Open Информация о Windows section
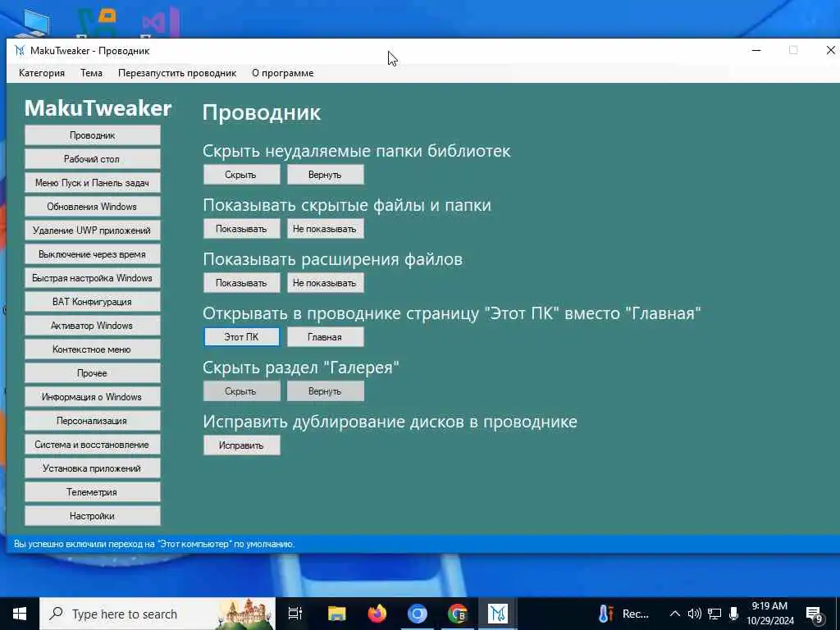This screenshot has width=840, height=630. click(x=92, y=397)
